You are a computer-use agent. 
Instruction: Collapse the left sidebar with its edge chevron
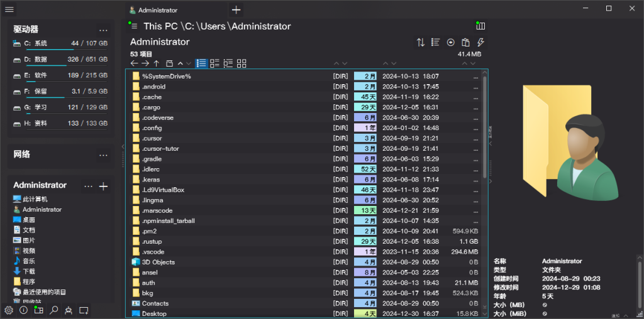tap(123, 146)
